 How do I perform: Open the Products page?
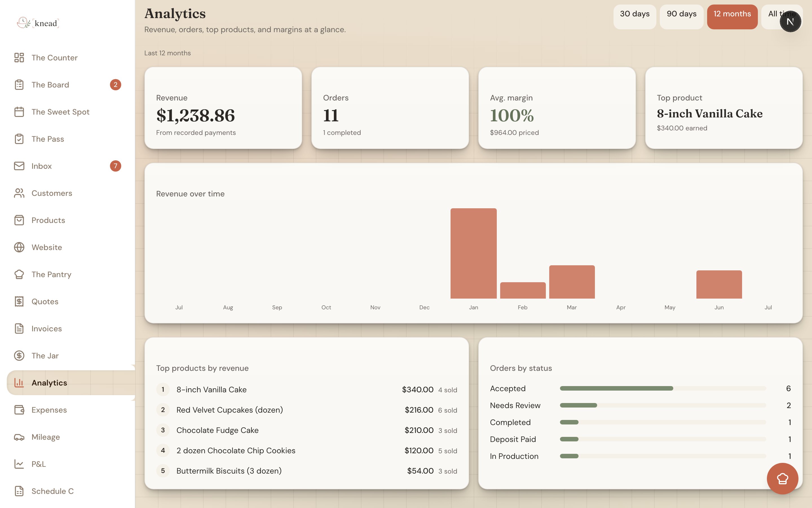pyautogui.click(x=71, y=220)
